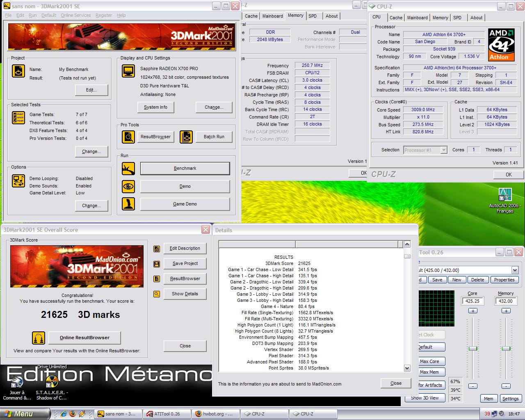
Task: Open the File menu in 3DMark2001
Action: 8,15
